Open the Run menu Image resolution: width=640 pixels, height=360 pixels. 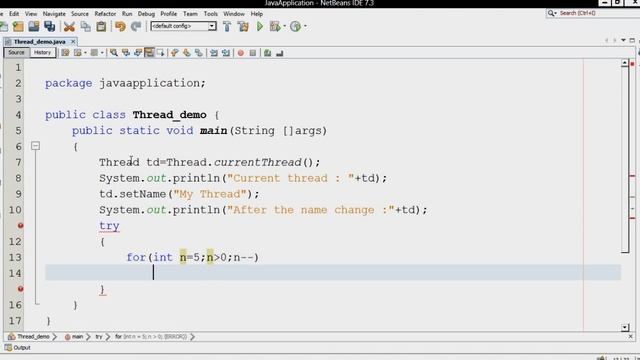coord(127,14)
